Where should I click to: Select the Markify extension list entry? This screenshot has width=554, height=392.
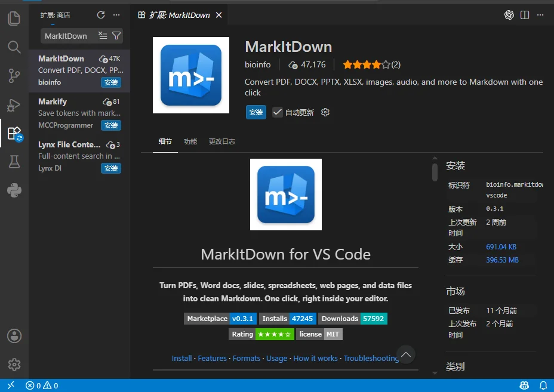click(79, 114)
